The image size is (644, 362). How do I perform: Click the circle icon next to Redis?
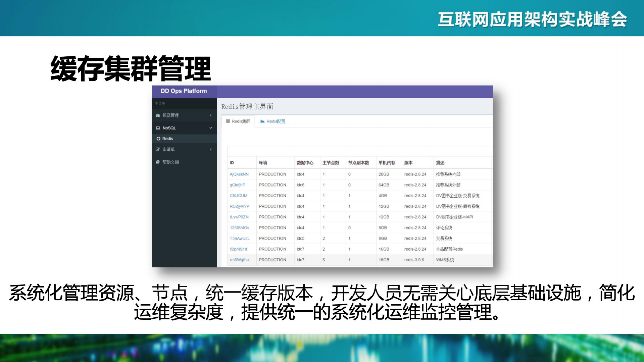(158, 138)
